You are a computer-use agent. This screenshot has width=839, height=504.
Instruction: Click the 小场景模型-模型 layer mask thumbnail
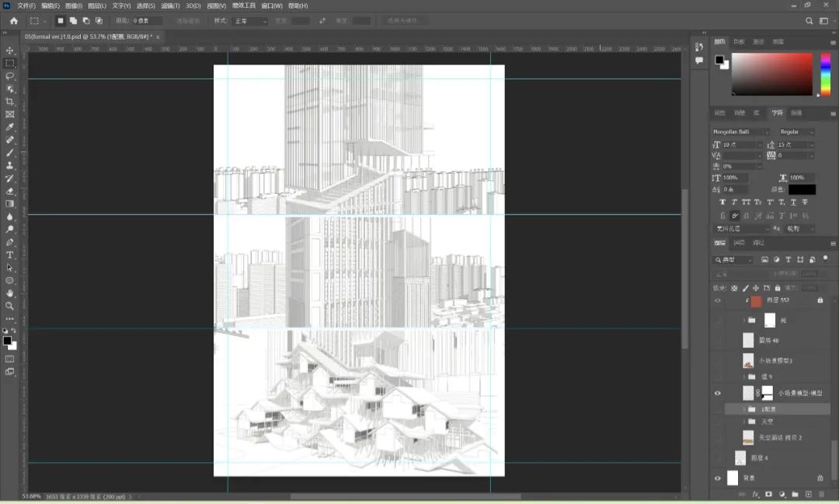[x=768, y=393]
